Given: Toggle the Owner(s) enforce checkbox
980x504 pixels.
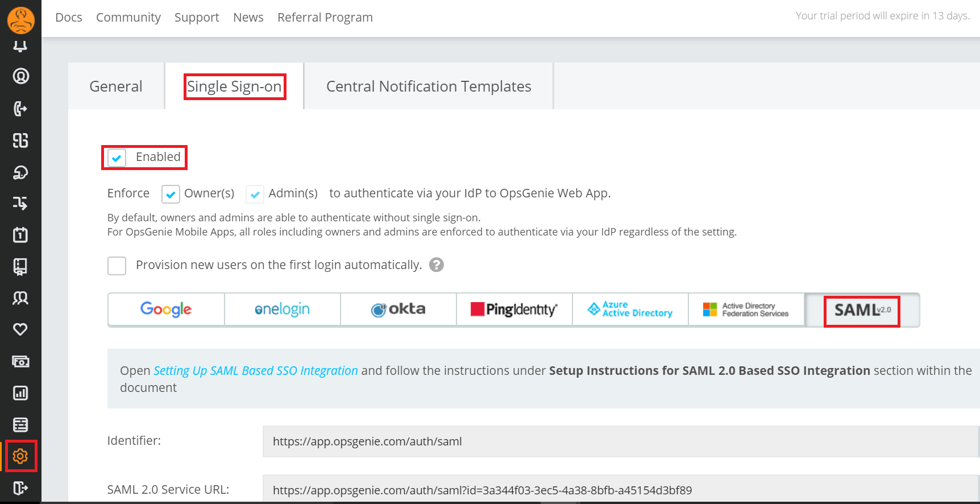Looking at the screenshot, I should (x=171, y=194).
